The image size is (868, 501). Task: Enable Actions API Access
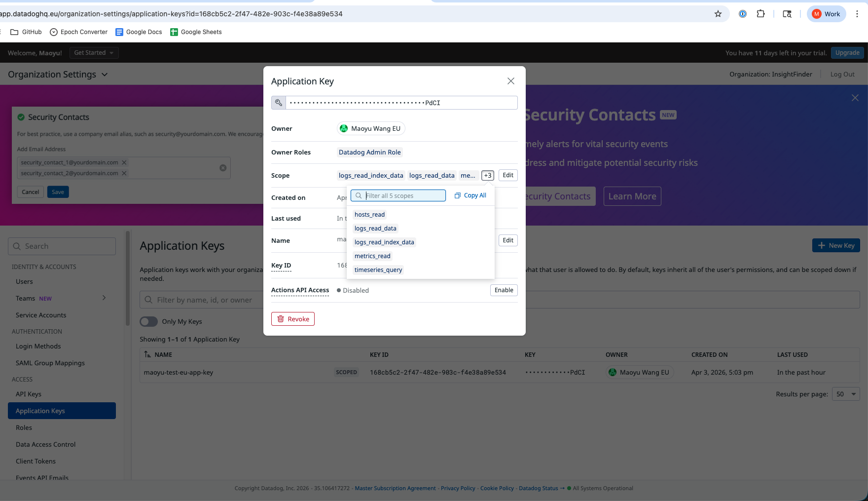(x=504, y=290)
